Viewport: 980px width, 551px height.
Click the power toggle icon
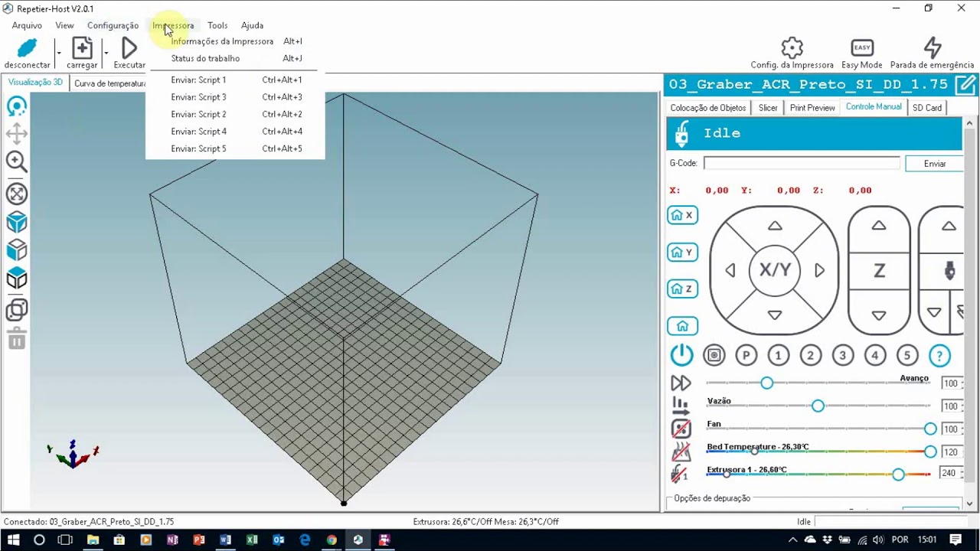(681, 355)
